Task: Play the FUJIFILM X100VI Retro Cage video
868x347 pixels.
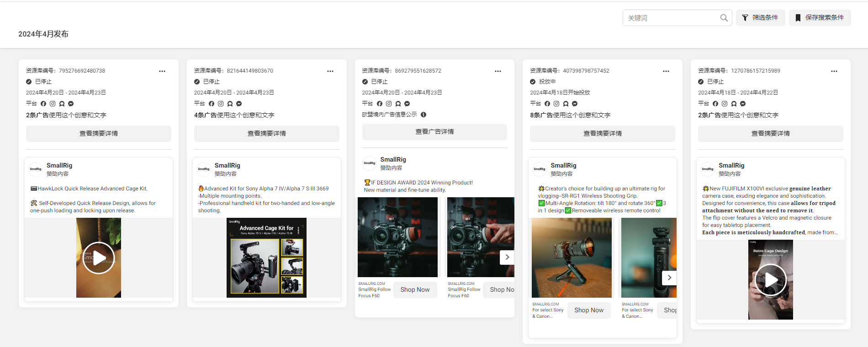Action: [771, 280]
